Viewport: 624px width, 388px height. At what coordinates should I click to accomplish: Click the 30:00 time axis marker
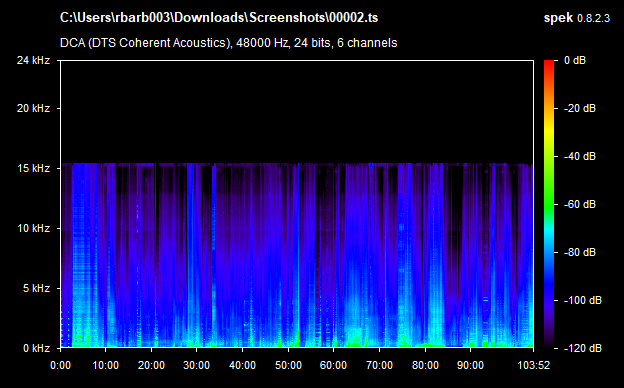[x=197, y=365]
